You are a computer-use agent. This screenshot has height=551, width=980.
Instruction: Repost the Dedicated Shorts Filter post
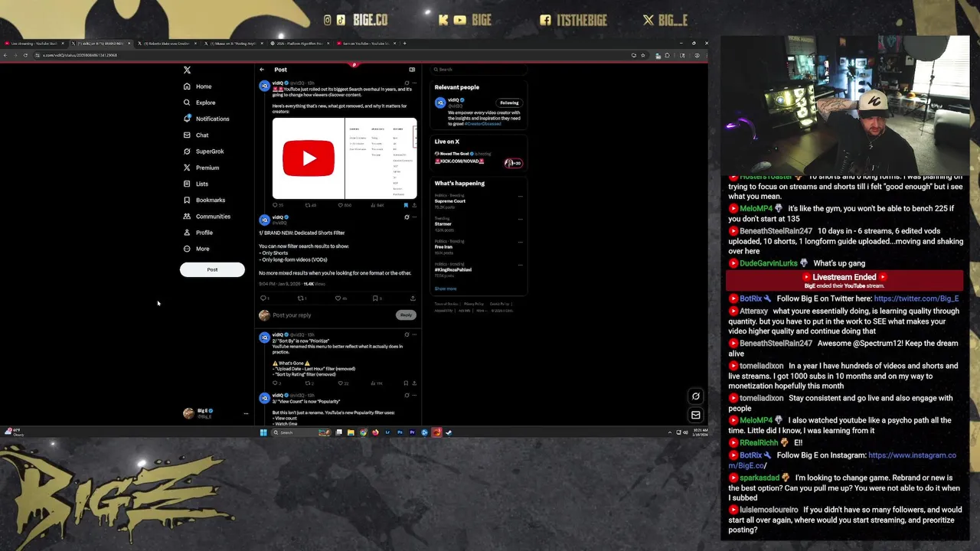click(x=302, y=298)
